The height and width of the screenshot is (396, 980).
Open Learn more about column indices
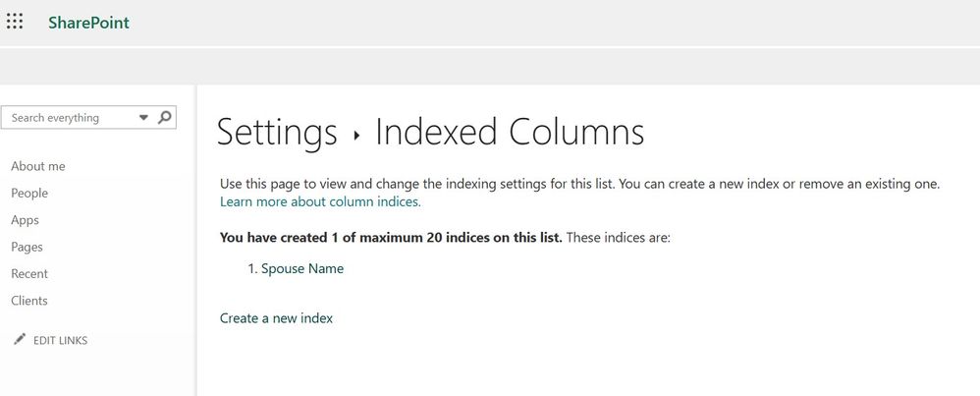coord(320,201)
